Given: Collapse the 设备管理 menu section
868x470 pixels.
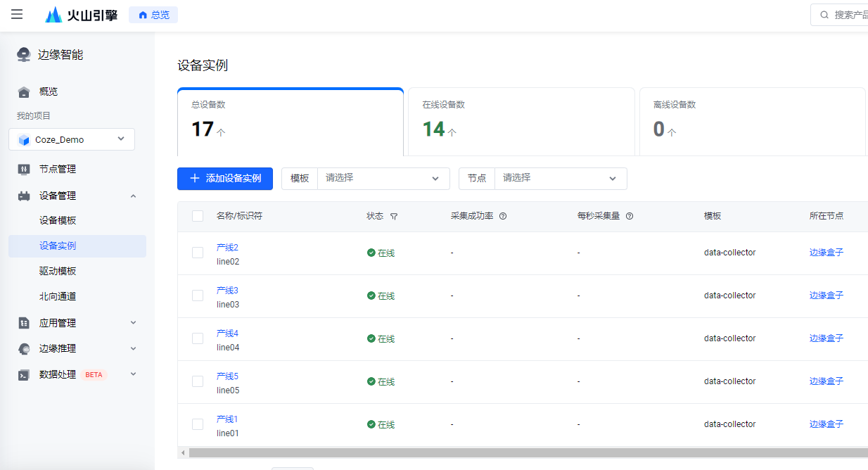Looking at the screenshot, I should click(134, 196).
